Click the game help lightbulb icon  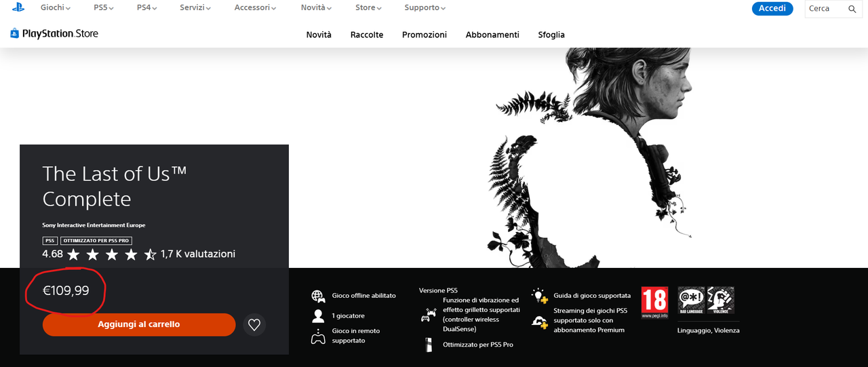tap(540, 296)
